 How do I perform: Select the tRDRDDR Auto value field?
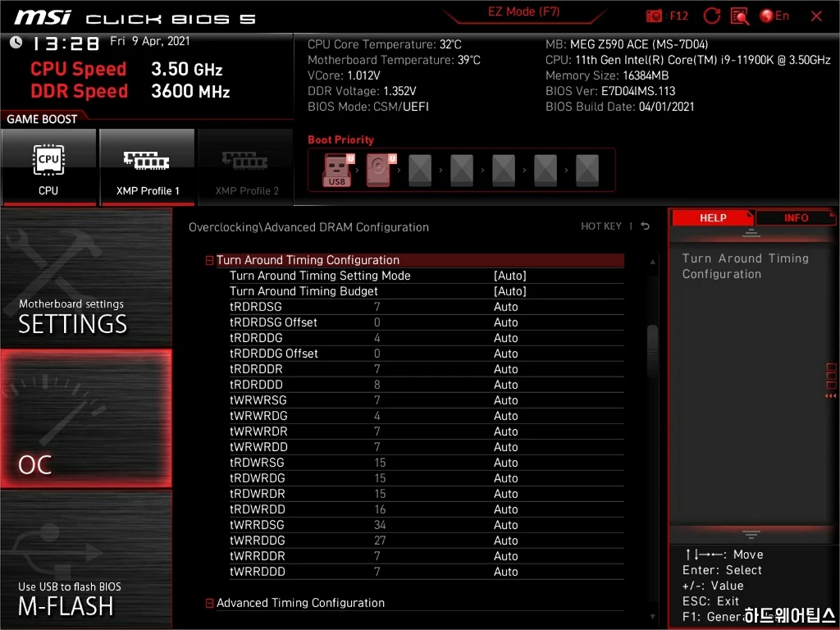click(x=505, y=369)
